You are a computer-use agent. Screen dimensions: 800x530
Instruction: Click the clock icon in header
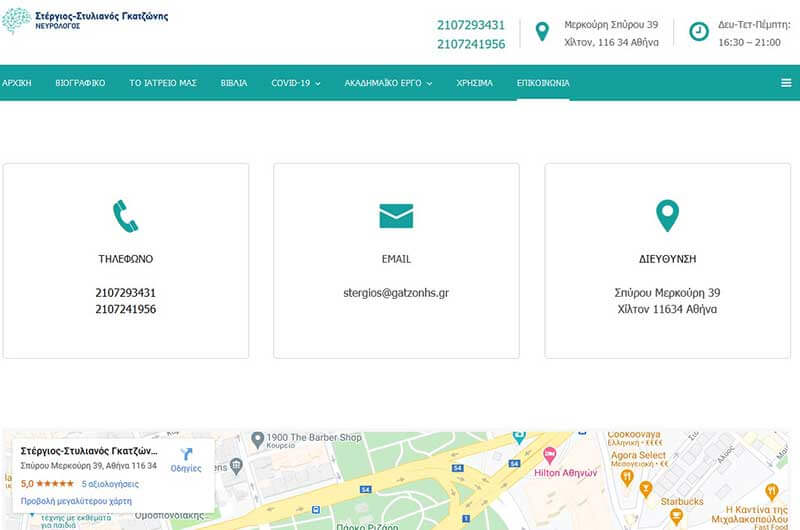[x=698, y=31]
